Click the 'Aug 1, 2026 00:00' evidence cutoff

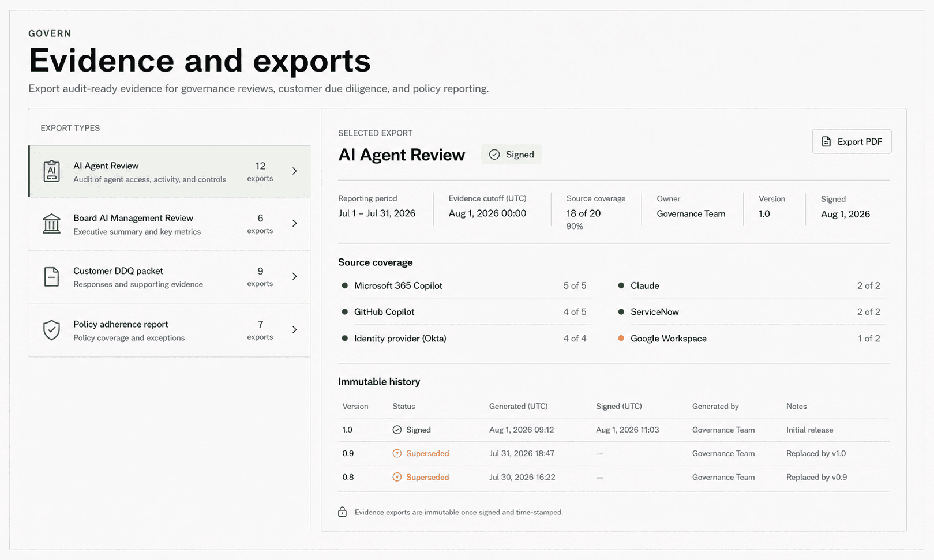[487, 213]
